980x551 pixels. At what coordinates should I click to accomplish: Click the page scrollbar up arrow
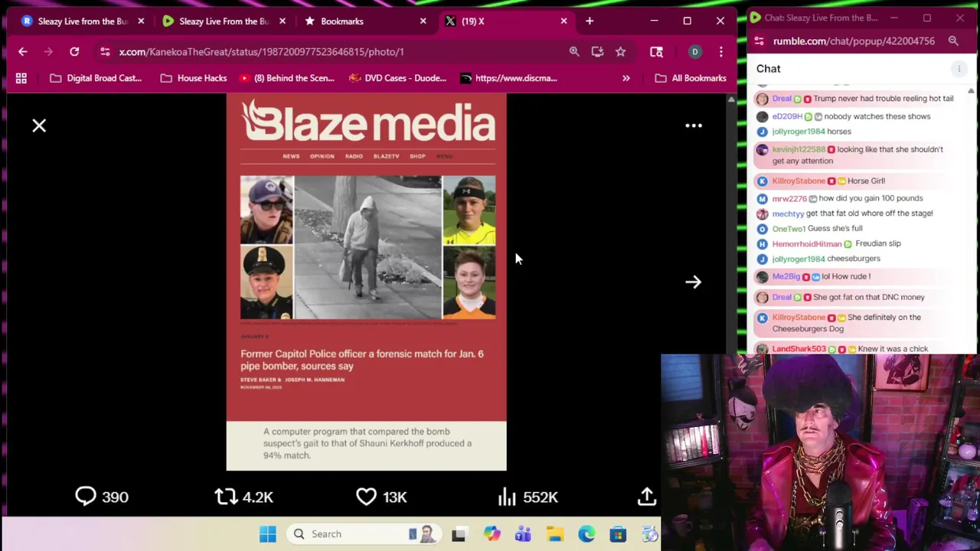[730, 99]
